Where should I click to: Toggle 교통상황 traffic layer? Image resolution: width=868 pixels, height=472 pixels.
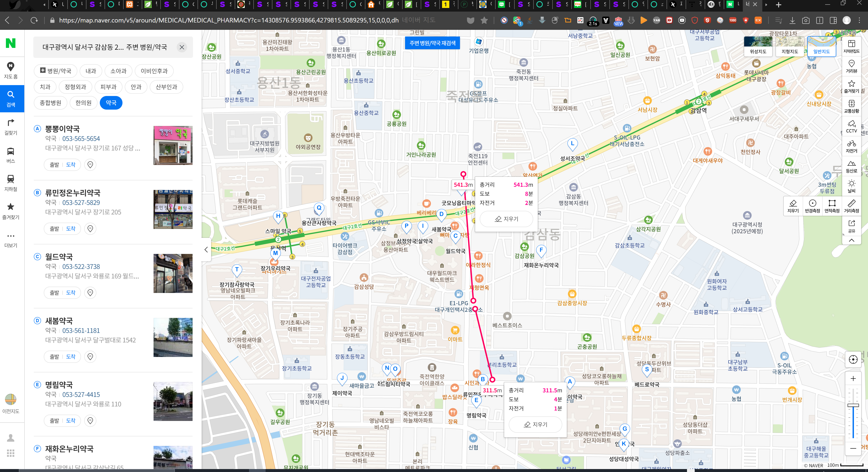(x=851, y=106)
